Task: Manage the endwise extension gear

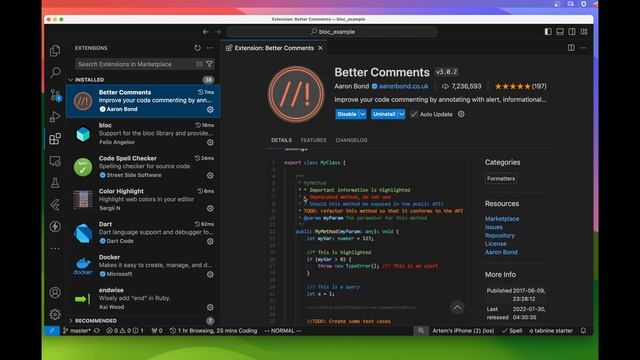Action: (x=210, y=307)
